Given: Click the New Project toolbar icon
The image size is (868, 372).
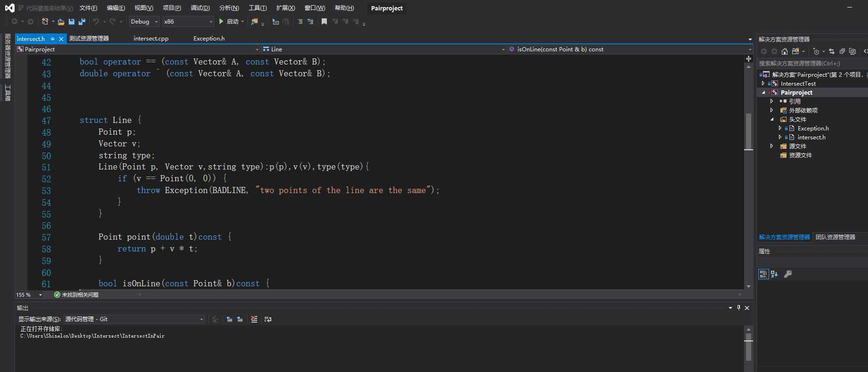Looking at the screenshot, I should (x=45, y=22).
